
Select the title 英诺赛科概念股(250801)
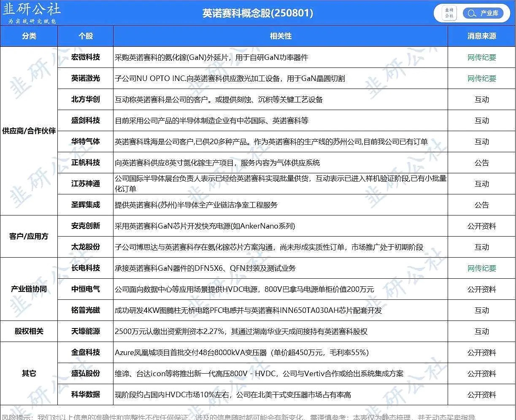[257, 13]
